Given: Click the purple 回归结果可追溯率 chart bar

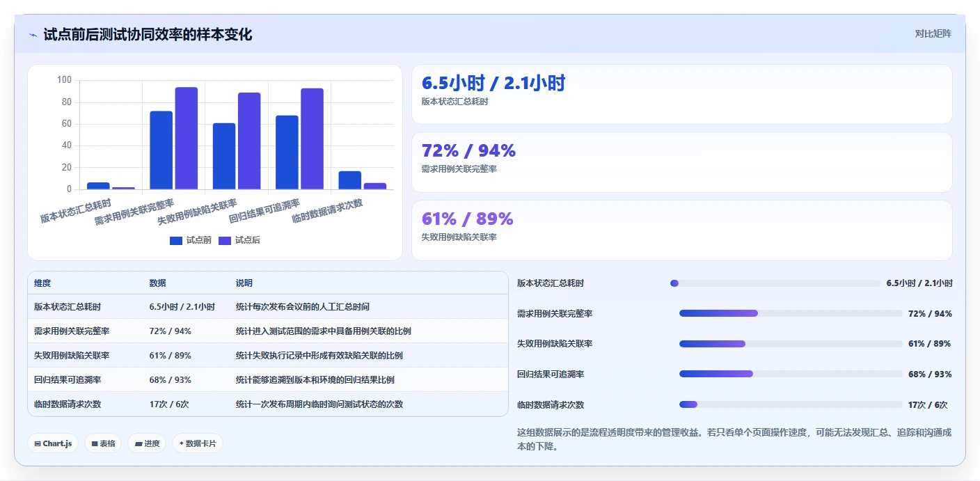Looking at the screenshot, I should (x=313, y=139).
